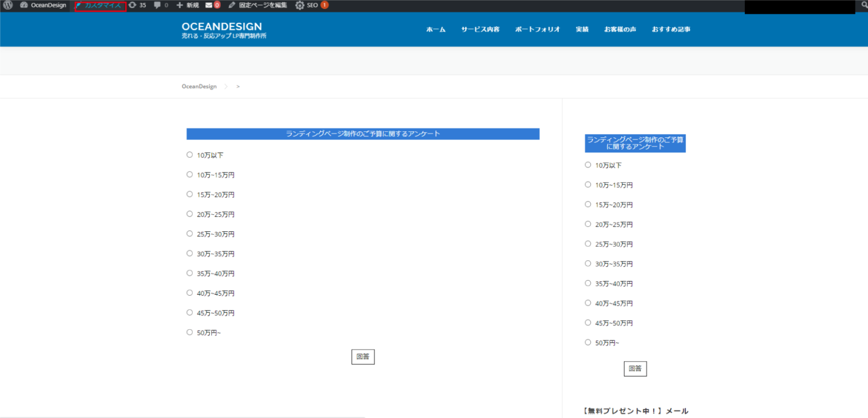Click 実績 in the navigation menu
868x418 pixels.
point(582,29)
